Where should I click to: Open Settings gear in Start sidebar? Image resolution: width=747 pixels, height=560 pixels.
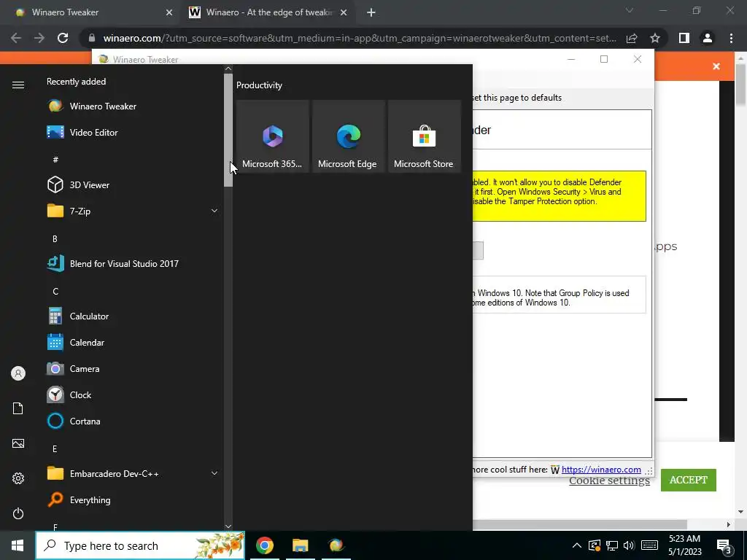pos(18,478)
